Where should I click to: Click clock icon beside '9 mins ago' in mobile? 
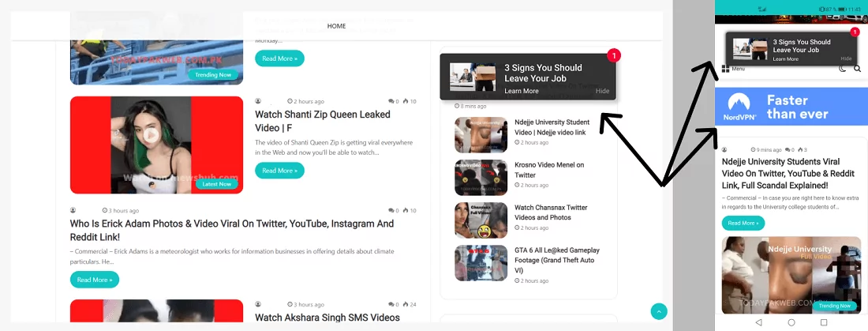(x=753, y=149)
